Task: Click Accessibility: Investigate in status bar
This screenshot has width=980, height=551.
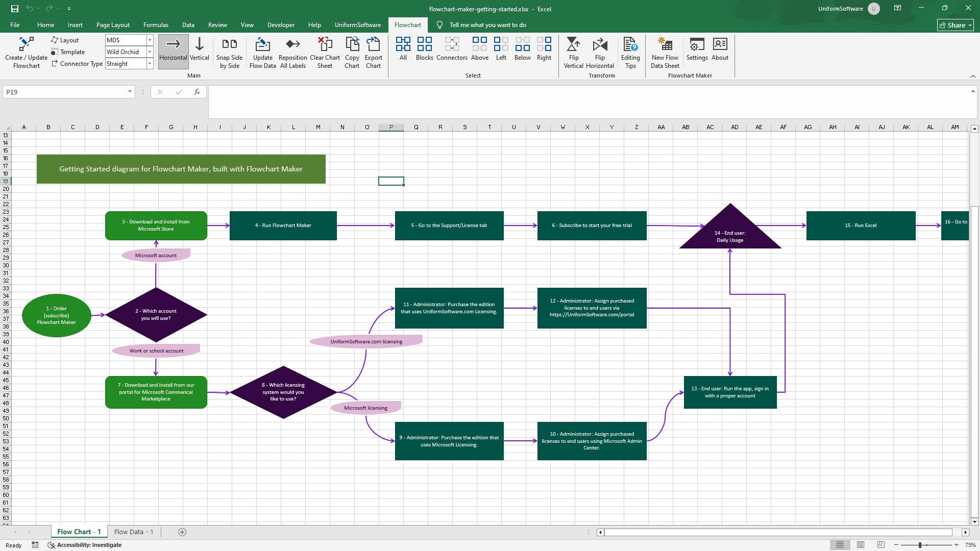Action: tap(84, 545)
